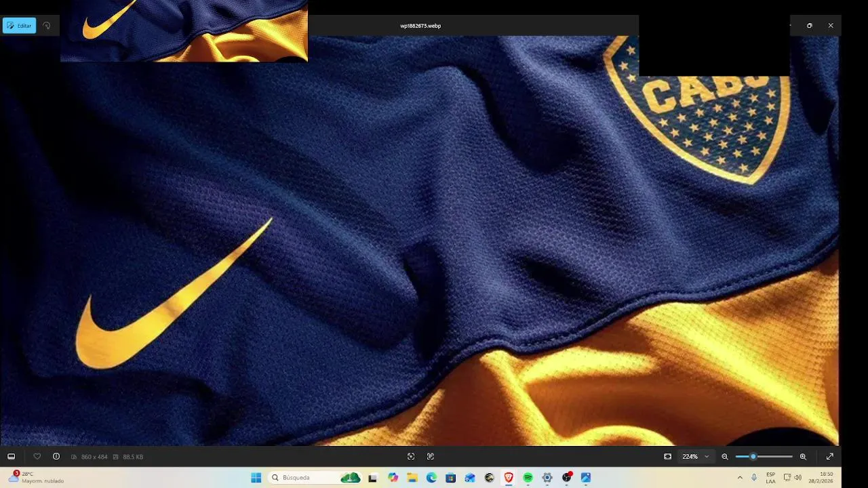Click the wp1882675.webp file title
Viewport: 868px width, 488px height.
[420, 26]
